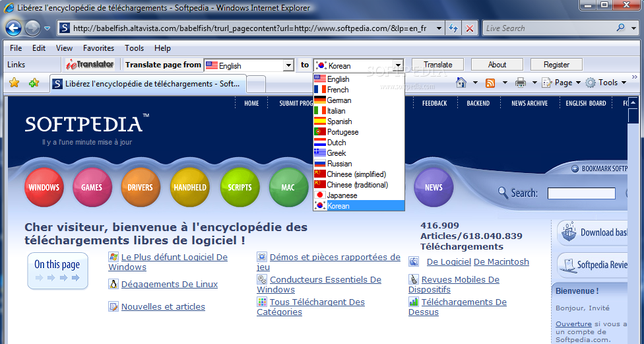Click the Register button
This screenshot has height=344, width=644.
click(x=556, y=65)
